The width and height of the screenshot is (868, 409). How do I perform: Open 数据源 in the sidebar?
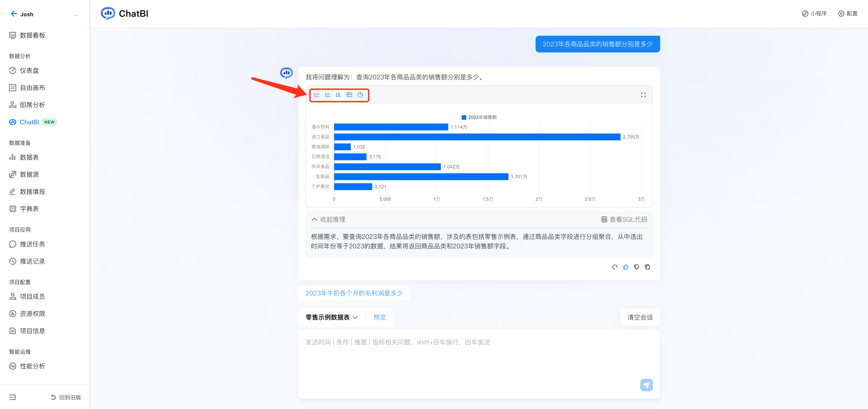click(29, 174)
